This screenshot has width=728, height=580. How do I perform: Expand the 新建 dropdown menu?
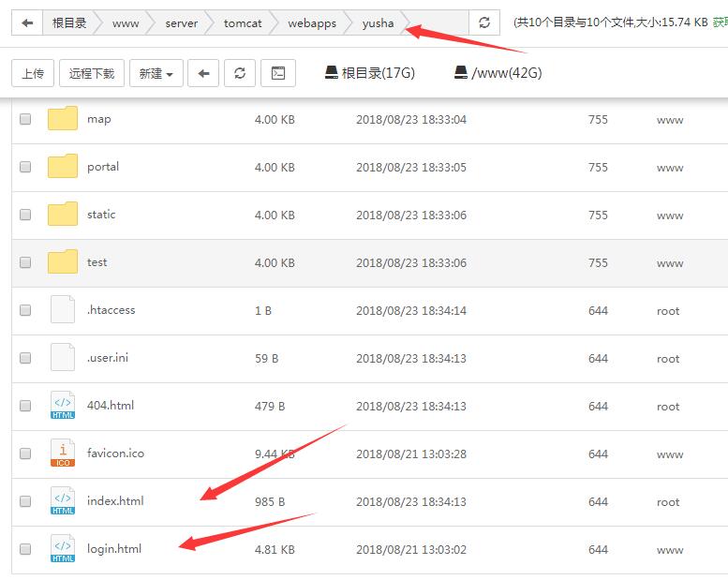point(156,73)
